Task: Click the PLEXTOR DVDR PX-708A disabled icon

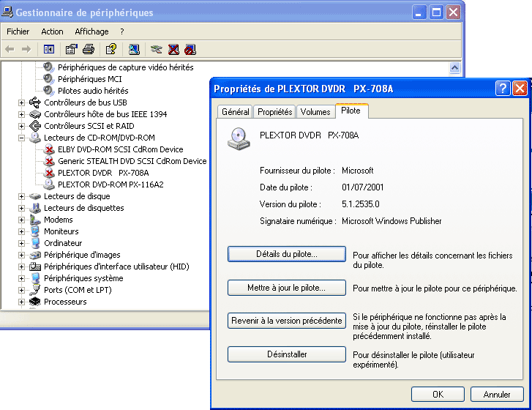Action: point(49,173)
